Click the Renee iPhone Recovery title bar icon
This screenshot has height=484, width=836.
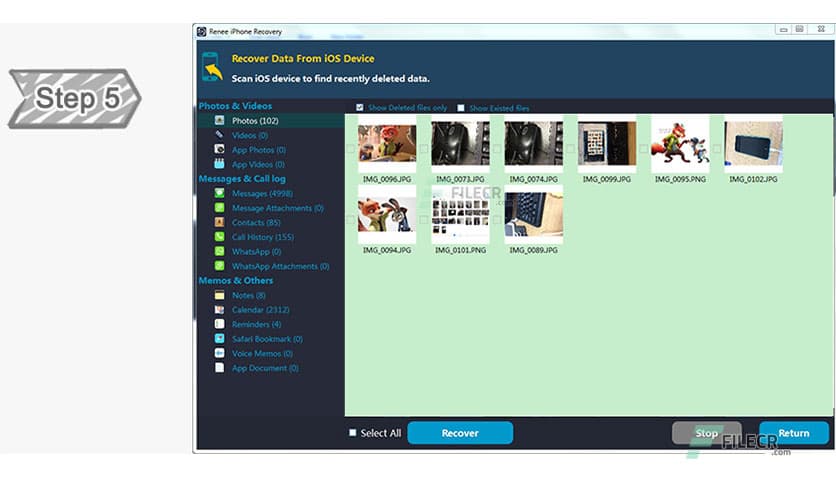point(202,32)
